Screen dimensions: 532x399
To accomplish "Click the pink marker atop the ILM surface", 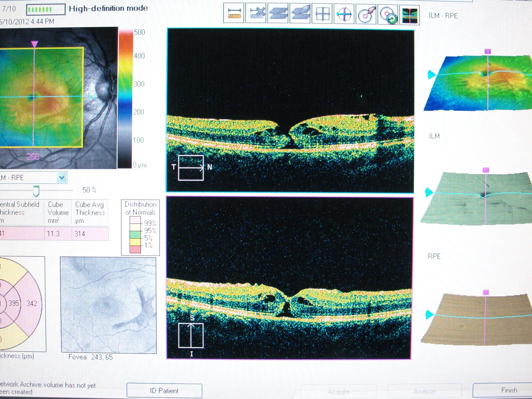I will pyautogui.click(x=486, y=170).
